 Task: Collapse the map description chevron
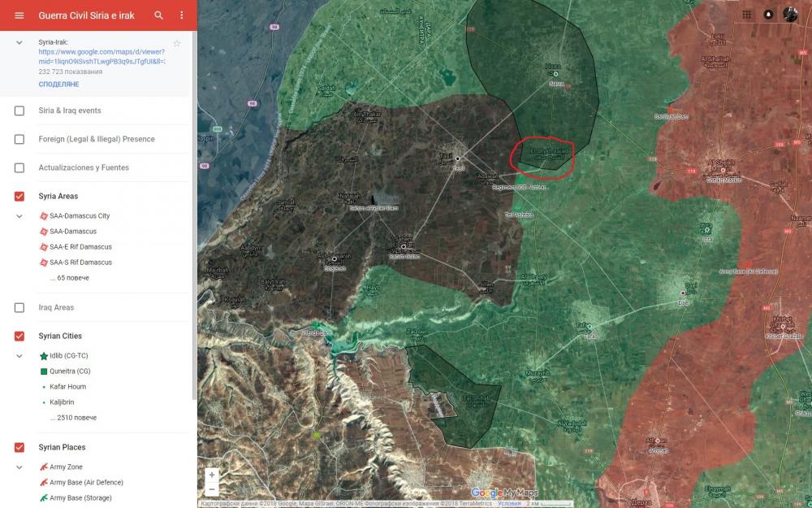tap(19, 42)
